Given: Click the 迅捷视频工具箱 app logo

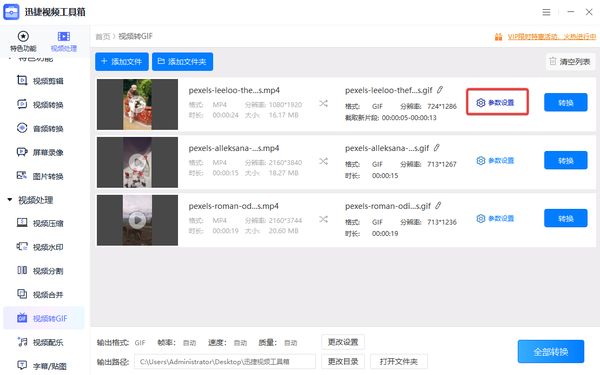Looking at the screenshot, I should [x=11, y=12].
